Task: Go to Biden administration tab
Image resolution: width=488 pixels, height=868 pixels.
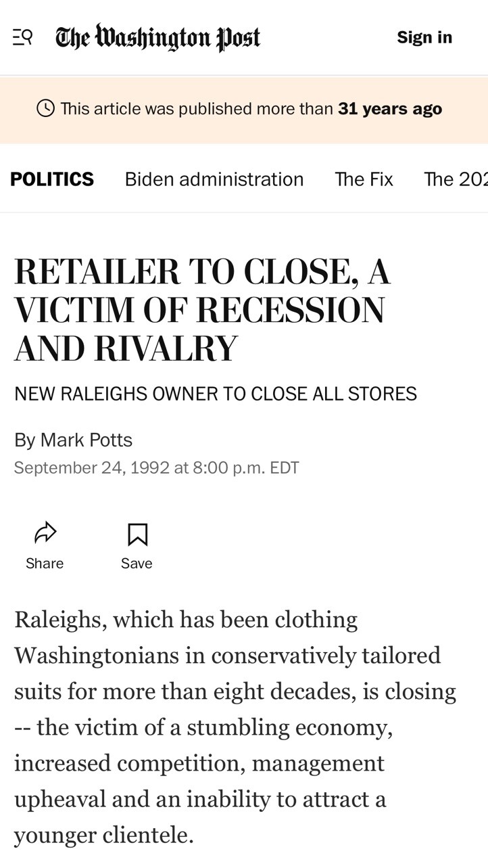Action: 214,179
